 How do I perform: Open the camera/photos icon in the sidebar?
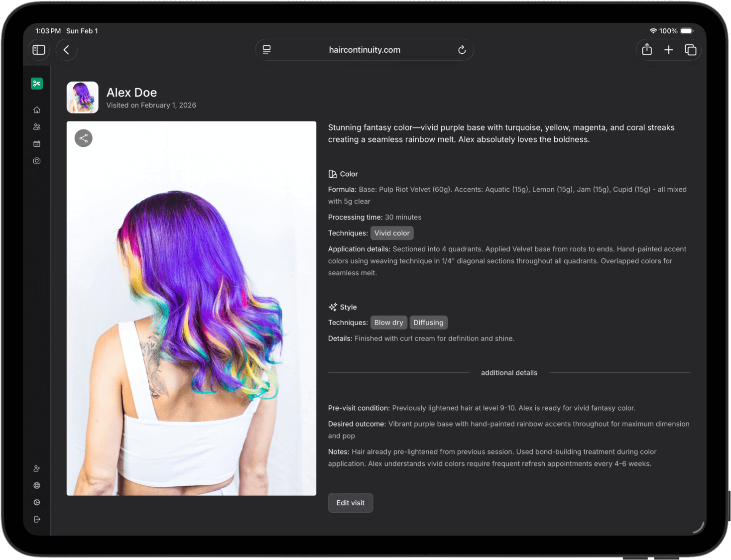coord(37,160)
